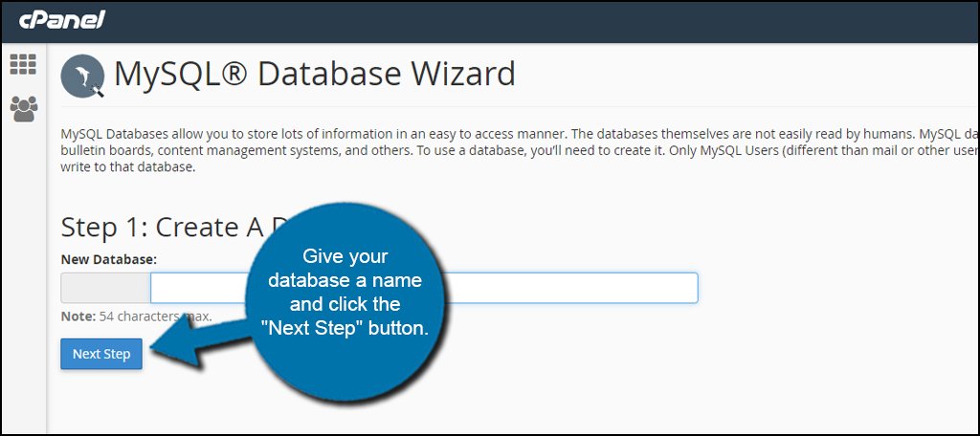Screen dimensions: 980x436
Task: Click the MySQL dolphin wizard icon
Action: pos(82,76)
